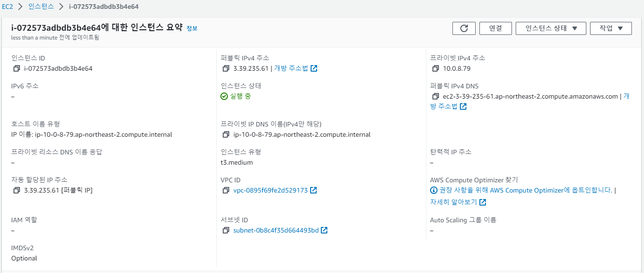The height and width of the screenshot is (273, 644).
Task: Click external link icon after 자세히 알아보기
Action: [483, 202]
